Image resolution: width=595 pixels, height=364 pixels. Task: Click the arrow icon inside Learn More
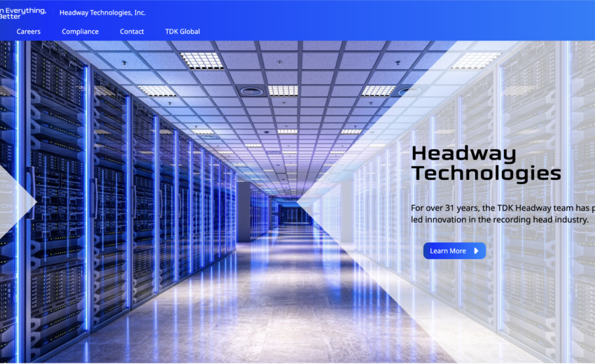pyautogui.click(x=476, y=251)
